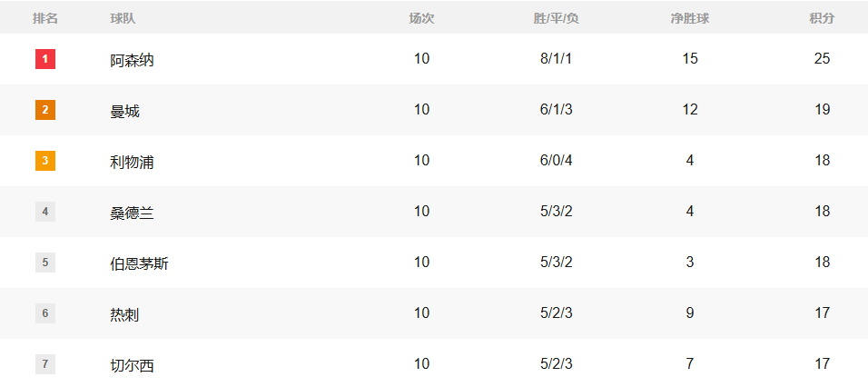Click the 伯恩茅斯 team name

coord(139,263)
